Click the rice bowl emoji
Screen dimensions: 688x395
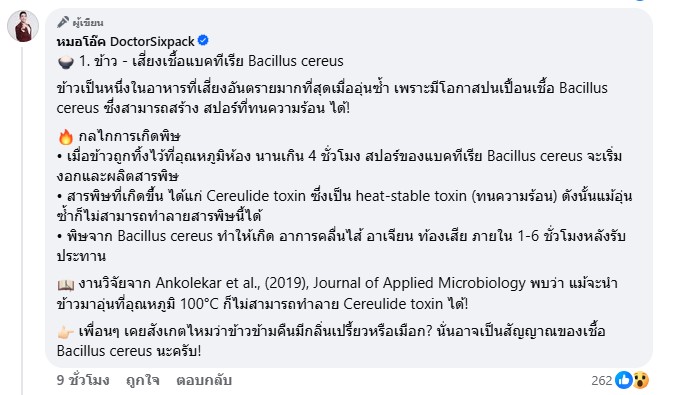click(66, 62)
